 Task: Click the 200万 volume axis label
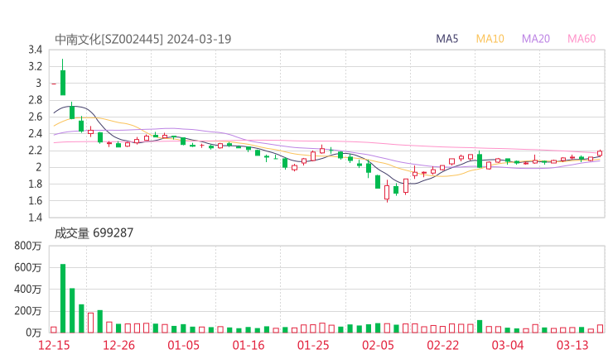pyautogui.click(x=28, y=311)
